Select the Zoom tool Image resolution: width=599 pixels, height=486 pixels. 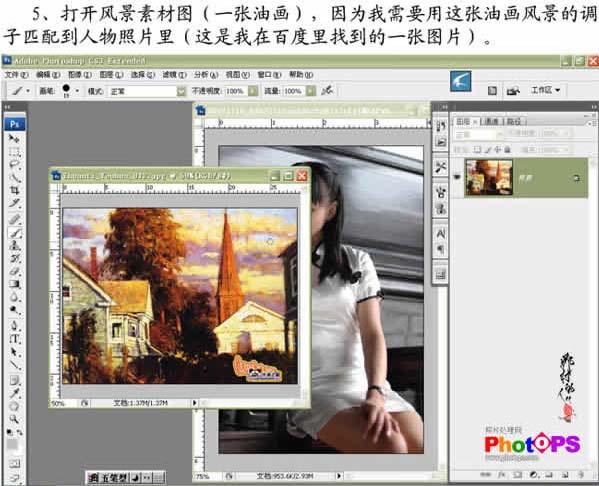pyautogui.click(x=14, y=419)
